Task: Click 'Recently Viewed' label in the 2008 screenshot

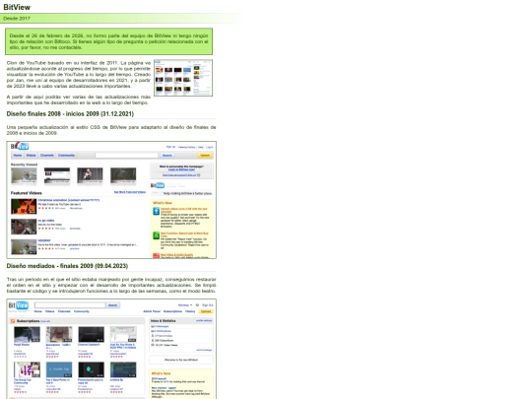Action: (x=24, y=165)
